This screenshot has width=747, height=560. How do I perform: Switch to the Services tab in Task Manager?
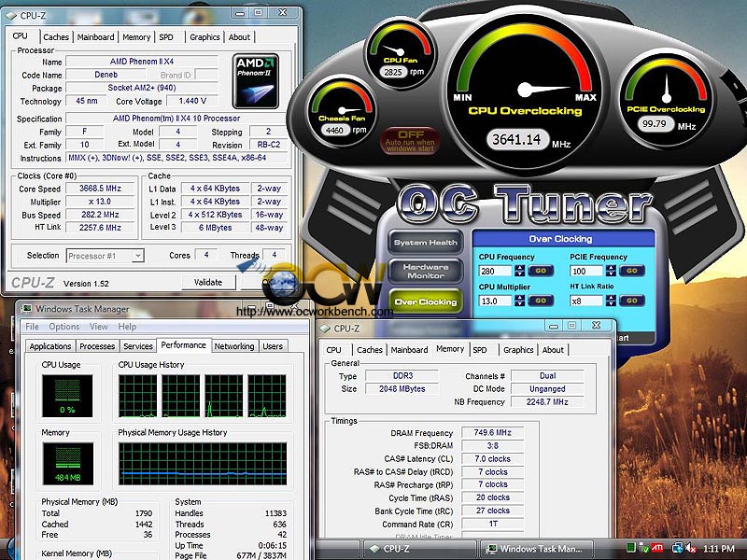pyautogui.click(x=138, y=346)
